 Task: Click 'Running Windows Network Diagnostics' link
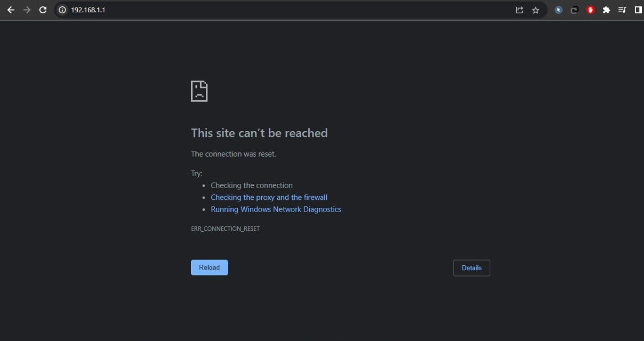click(x=276, y=209)
